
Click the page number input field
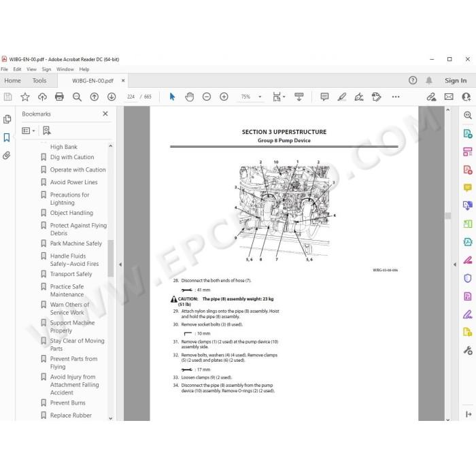(131, 97)
